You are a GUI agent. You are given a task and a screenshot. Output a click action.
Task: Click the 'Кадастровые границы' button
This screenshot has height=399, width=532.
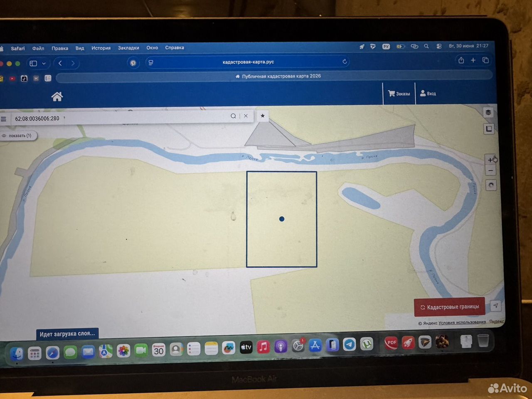tap(450, 307)
